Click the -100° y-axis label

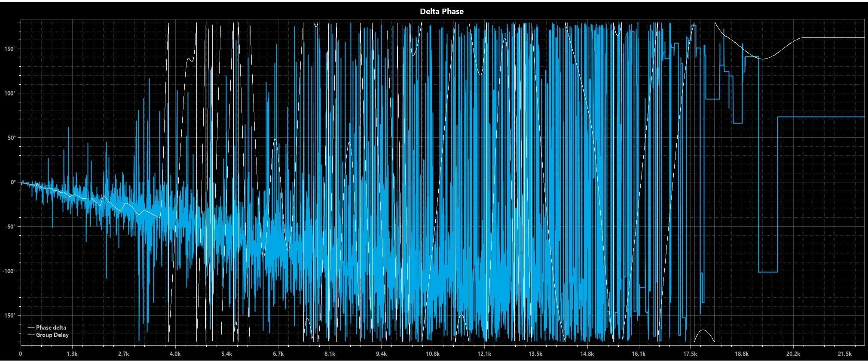[x=9, y=271]
